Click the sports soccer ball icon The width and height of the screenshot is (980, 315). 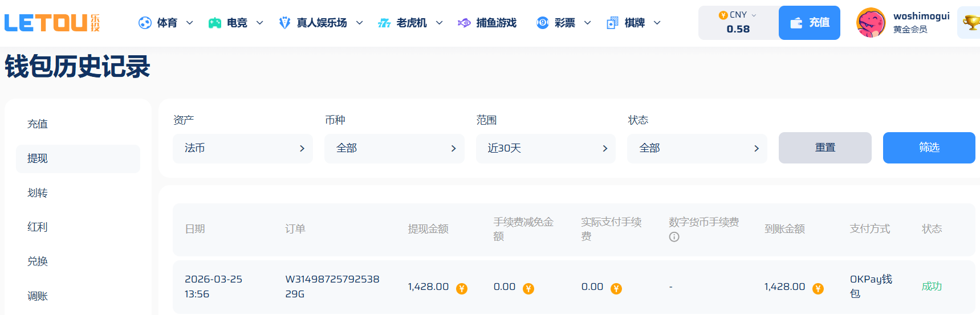[145, 23]
